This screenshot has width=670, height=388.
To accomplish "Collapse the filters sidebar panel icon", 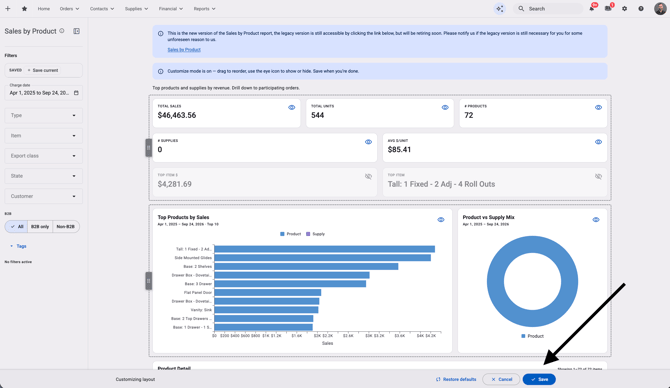I will [76, 31].
